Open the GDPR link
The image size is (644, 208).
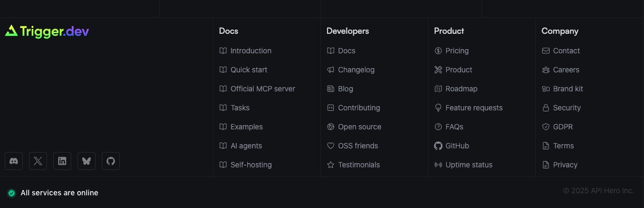click(563, 127)
